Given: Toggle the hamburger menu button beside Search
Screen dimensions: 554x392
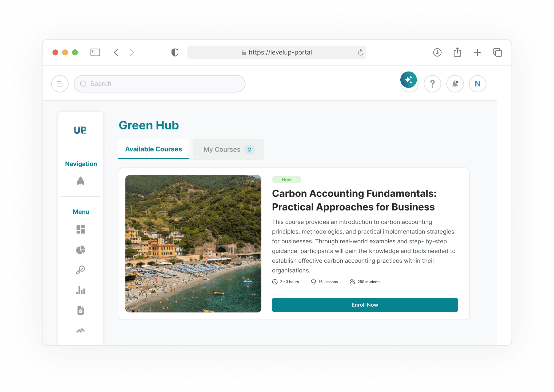Looking at the screenshot, I should [x=60, y=84].
